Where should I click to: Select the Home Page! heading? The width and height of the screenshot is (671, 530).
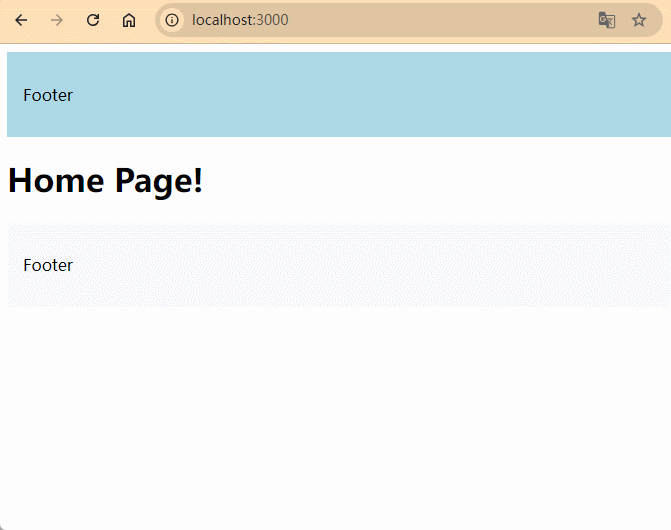tap(105, 181)
